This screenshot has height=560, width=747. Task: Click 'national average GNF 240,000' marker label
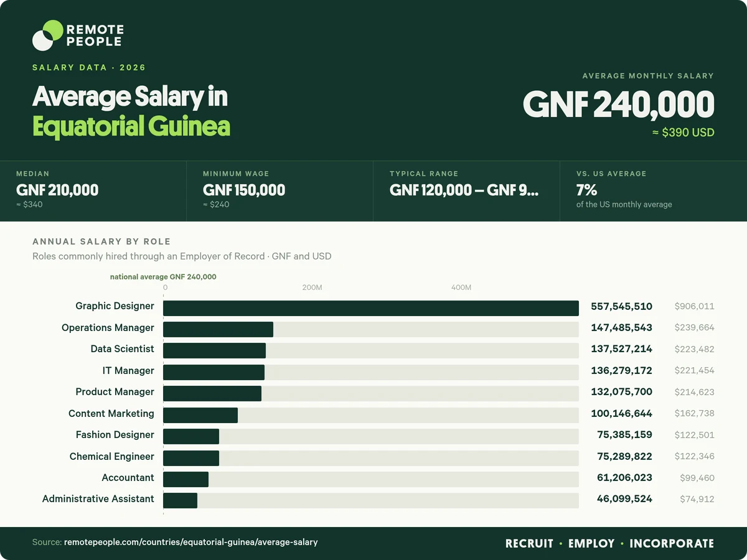(x=163, y=277)
